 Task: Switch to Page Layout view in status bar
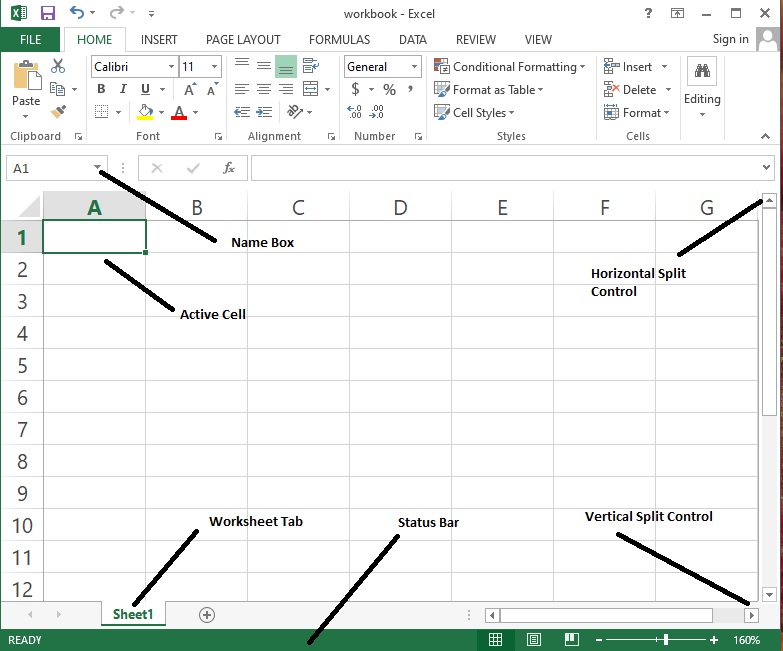tap(533, 639)
